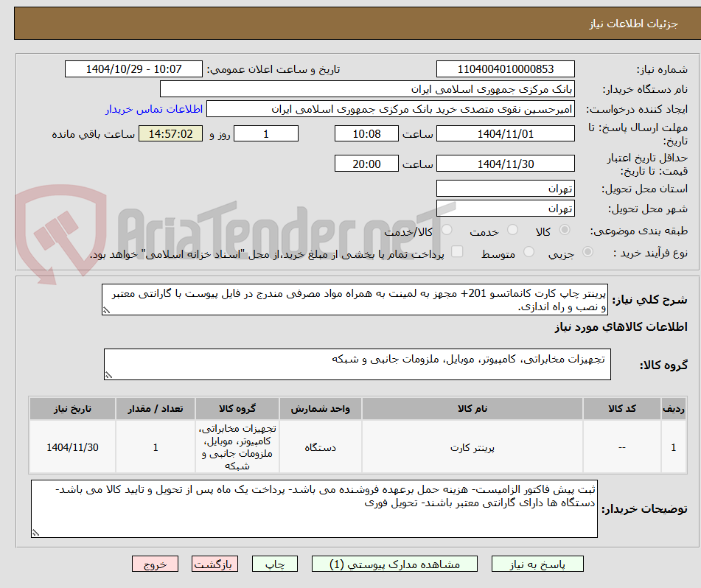701x588 pixels.
Task: Click the تاریخ نیاز column header
Action: click(72, 409)
